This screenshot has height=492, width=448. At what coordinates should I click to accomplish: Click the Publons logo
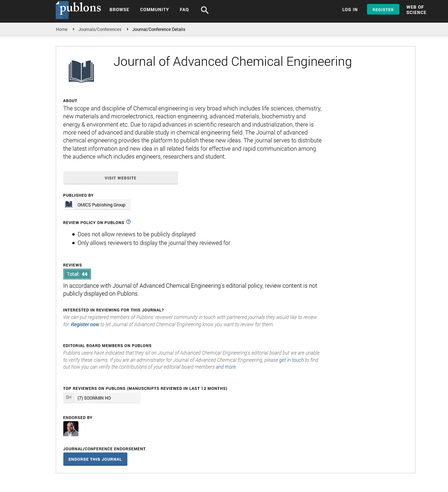click(78, 9)
